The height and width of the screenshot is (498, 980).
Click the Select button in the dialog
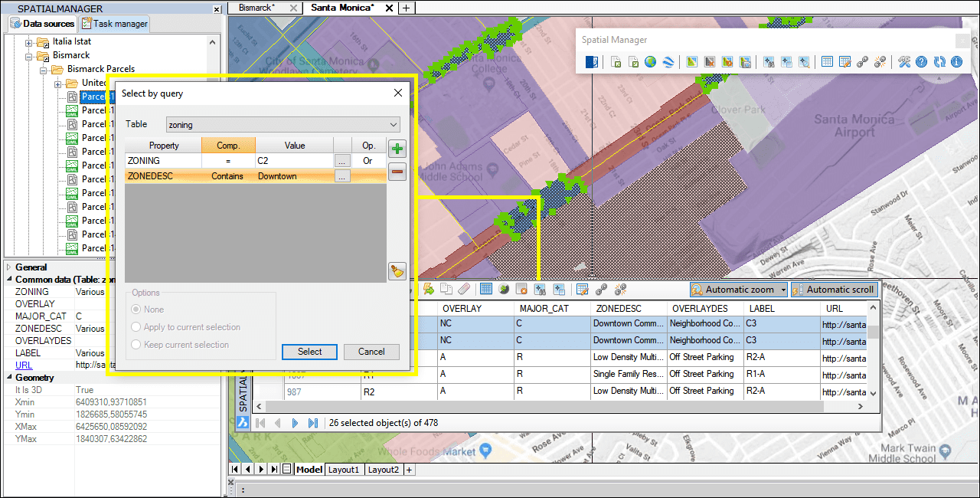tap(310, 352)
